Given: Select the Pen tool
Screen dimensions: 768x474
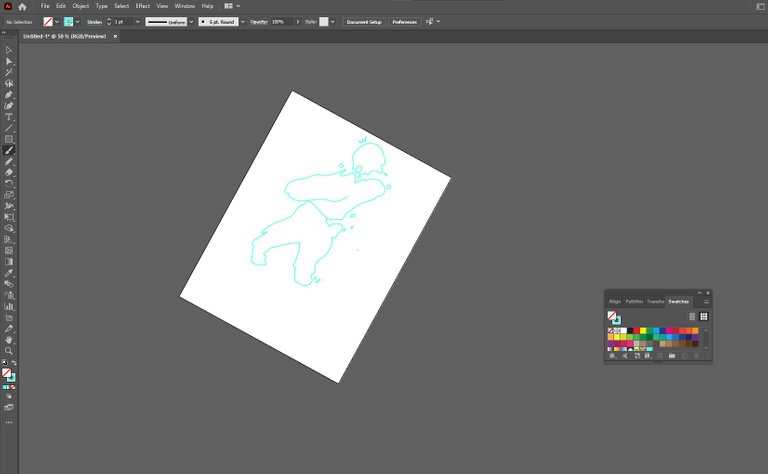Looking at the screenshot, I should pos(9,95).
